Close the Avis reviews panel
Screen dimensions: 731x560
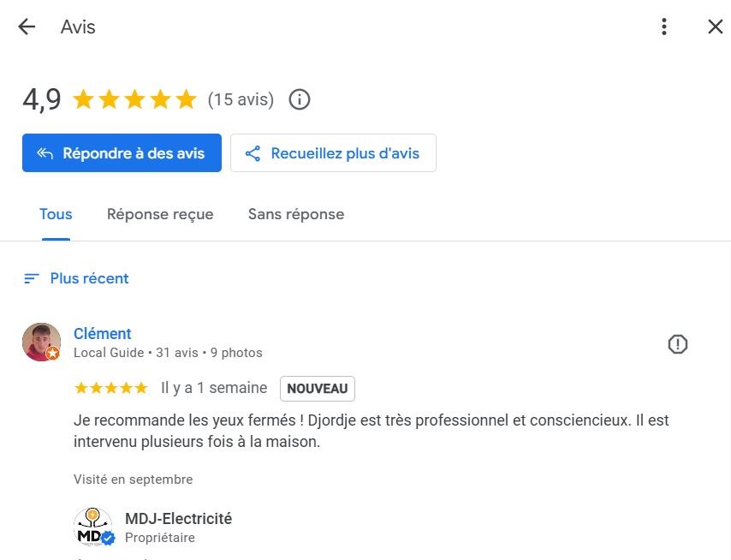716,27
